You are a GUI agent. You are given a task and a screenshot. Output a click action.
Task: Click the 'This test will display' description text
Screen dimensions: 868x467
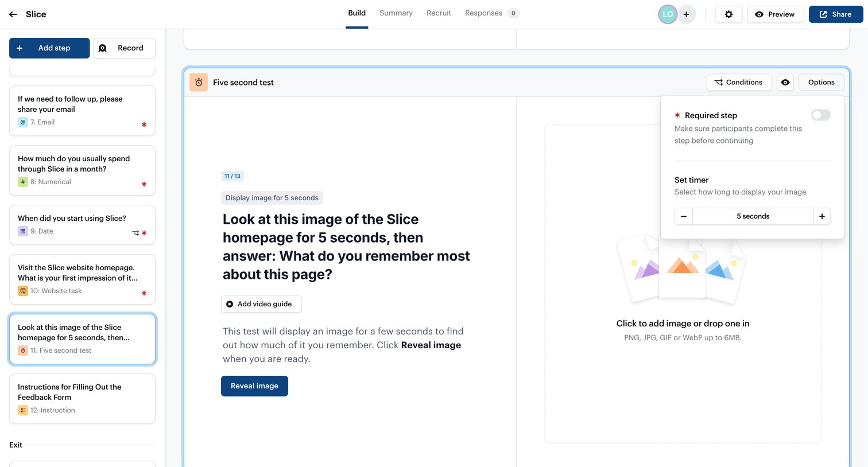point(343,345)
